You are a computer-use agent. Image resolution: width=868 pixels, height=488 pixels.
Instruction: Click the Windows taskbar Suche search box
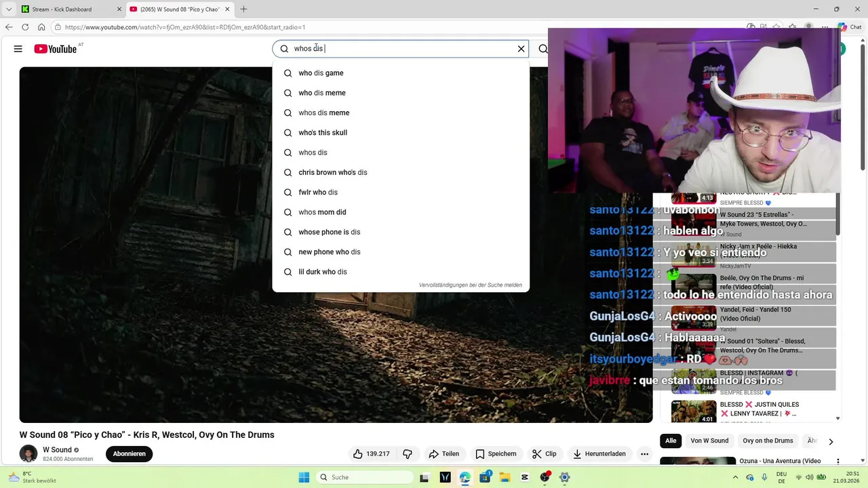click(366, 477)
